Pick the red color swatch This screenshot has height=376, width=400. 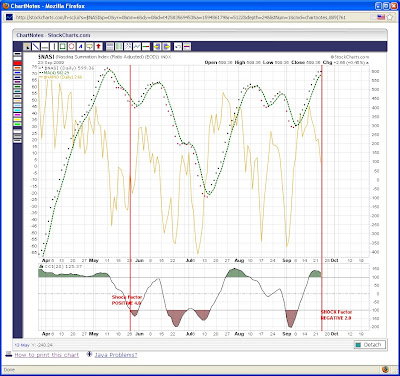(17, 63)
